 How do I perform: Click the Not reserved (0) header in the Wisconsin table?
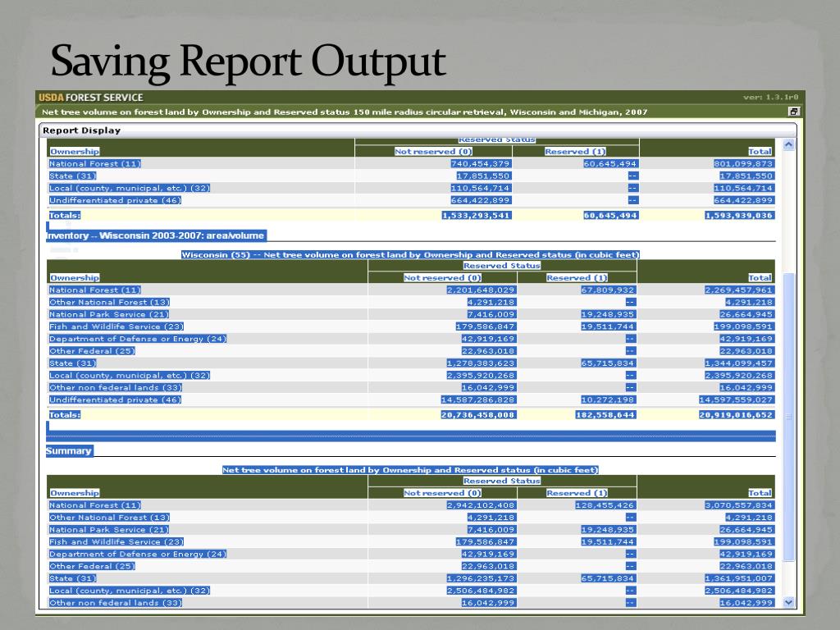[442, 277]
